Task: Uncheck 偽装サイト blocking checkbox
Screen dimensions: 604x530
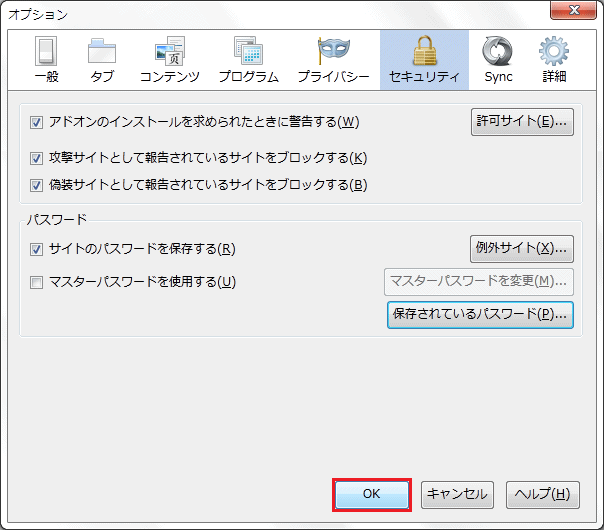Action: coord(36,185)
